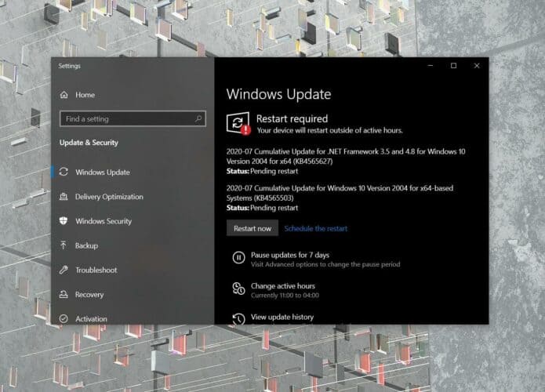545x392 pixels.
Task: Click the Delivery Optimization icon
Action: point(64,196)
